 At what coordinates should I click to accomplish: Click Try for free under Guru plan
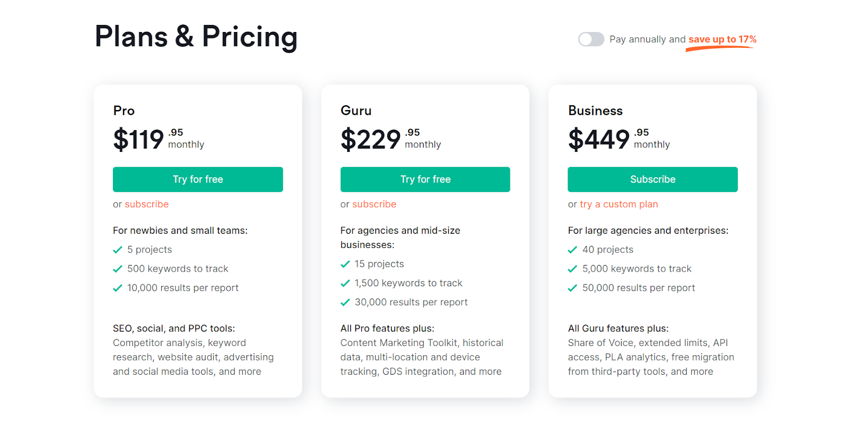425,180
